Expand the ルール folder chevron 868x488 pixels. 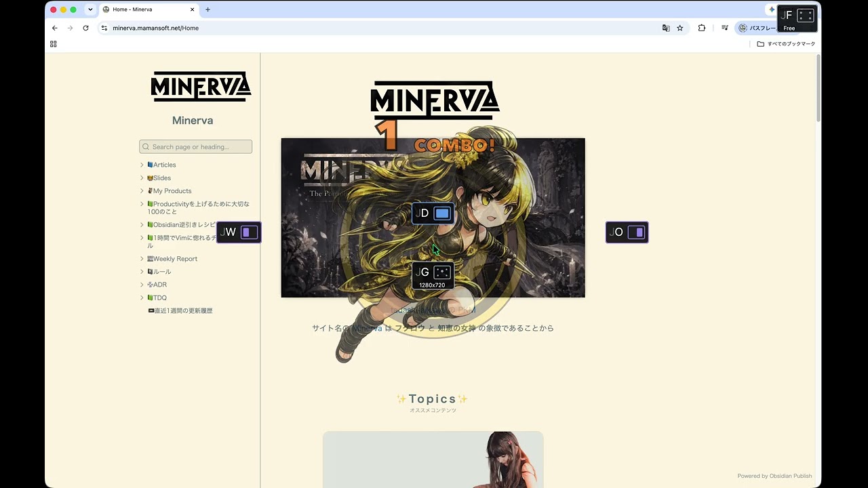(x=142, y=271)
